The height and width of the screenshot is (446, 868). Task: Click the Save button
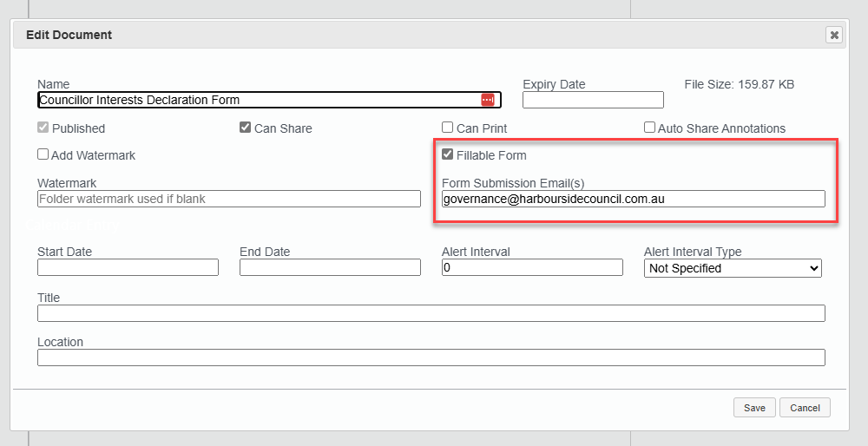pos(754,408)
